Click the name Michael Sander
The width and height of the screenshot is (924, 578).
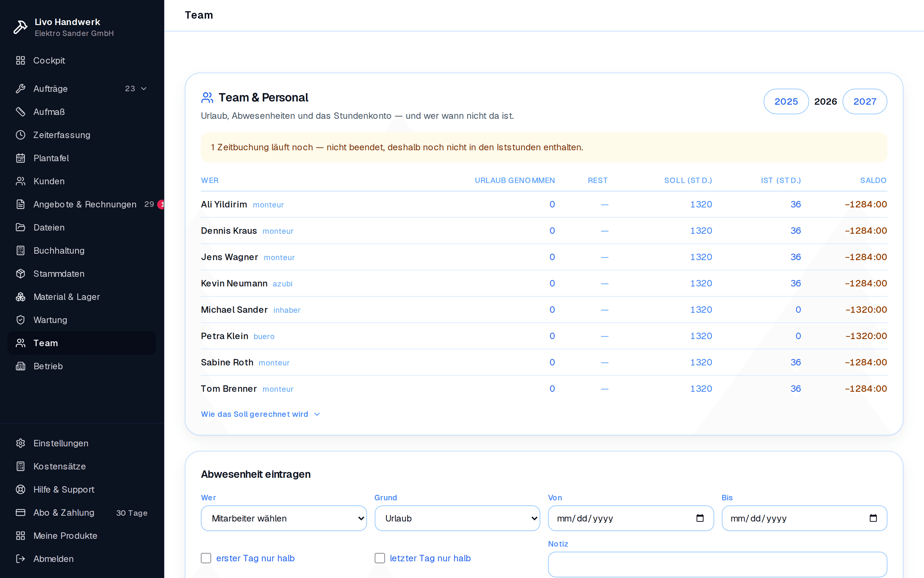235,310
